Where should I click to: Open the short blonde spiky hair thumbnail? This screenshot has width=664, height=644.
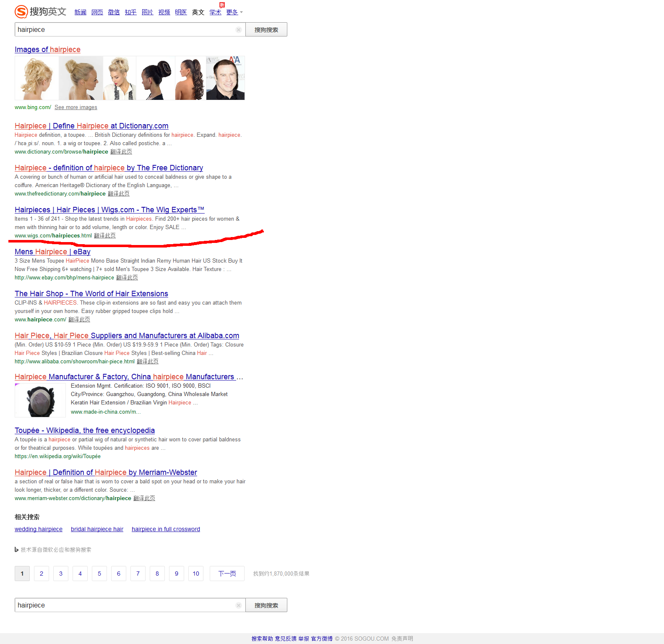[120, 78]
